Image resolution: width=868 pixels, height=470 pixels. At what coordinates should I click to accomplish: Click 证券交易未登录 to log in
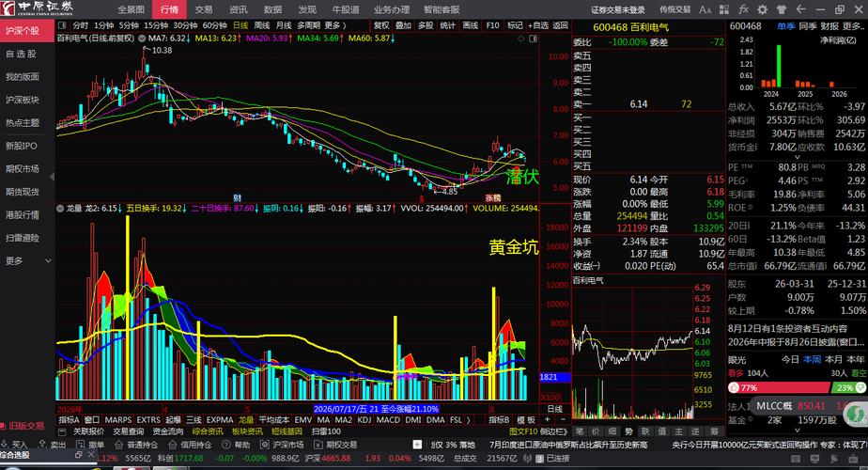[618, 9]
